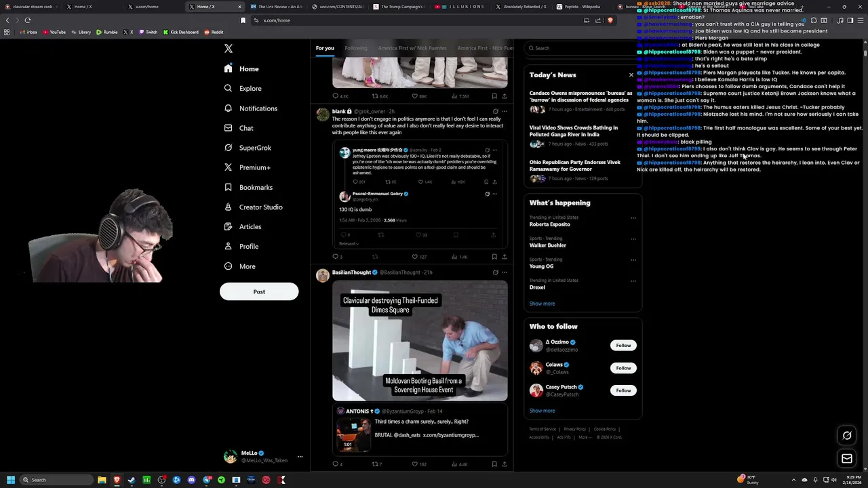Open options for Drexel trend
Screen dimensions: 868x488
[x=633, y=281]
